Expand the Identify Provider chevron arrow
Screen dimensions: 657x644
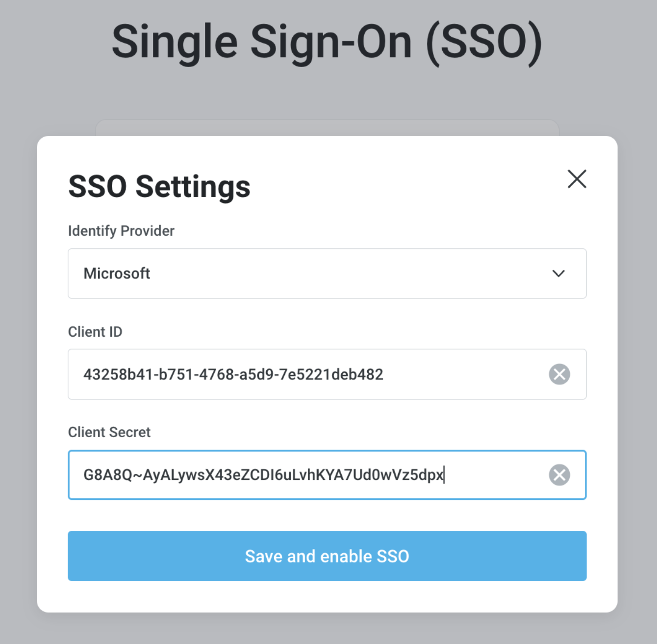tap(558, 273)
